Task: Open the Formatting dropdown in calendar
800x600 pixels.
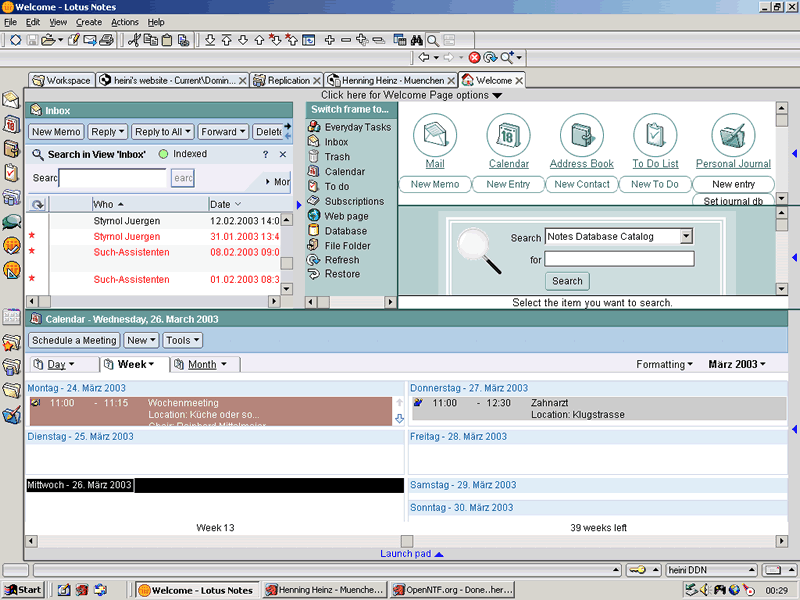Action: click(664, 364)
